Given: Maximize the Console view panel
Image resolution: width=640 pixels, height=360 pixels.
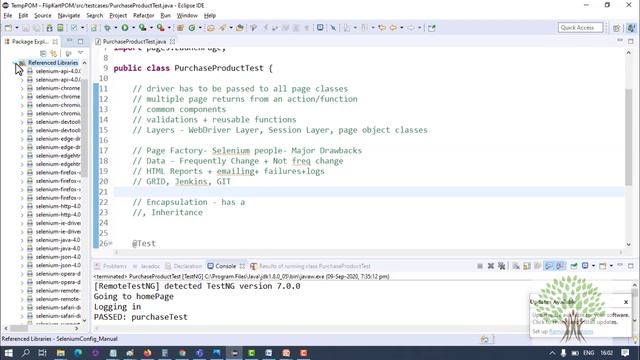Looking at the screenshot, I should click(631, 266).
